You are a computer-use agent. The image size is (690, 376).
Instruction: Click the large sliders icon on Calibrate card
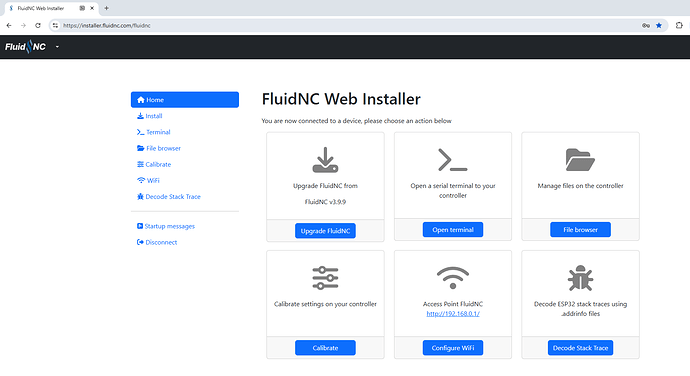[x=325, y=278]
